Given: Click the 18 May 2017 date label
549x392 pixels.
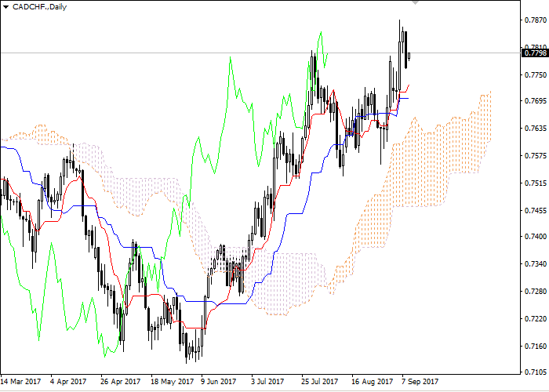Looking at the screenshot, I should 173,381.
